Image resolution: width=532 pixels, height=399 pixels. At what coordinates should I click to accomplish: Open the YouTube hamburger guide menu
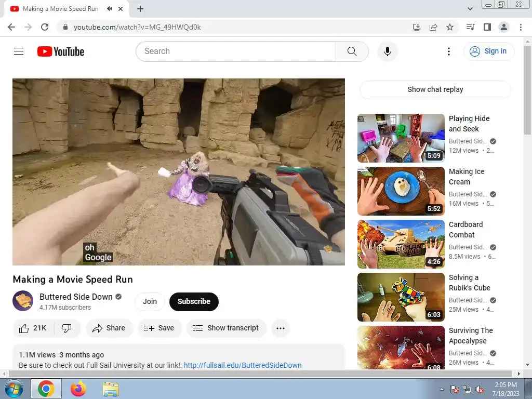(x=19, y=51)
